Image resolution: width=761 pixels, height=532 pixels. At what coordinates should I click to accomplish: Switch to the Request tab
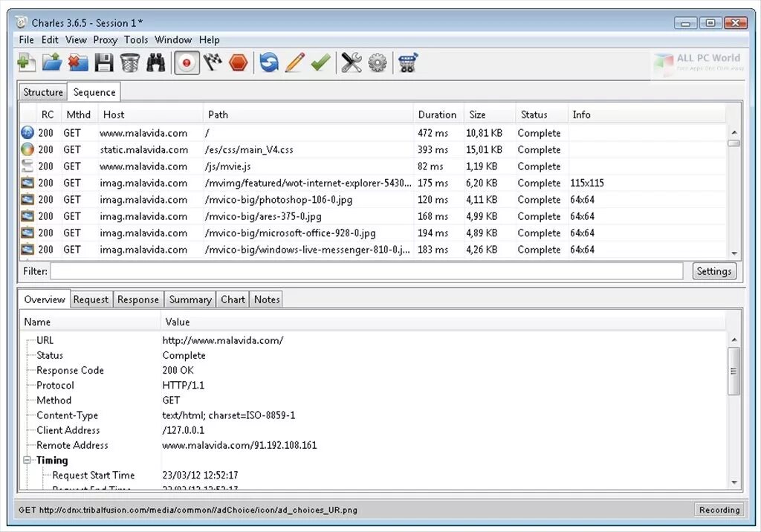coord(91,299)
